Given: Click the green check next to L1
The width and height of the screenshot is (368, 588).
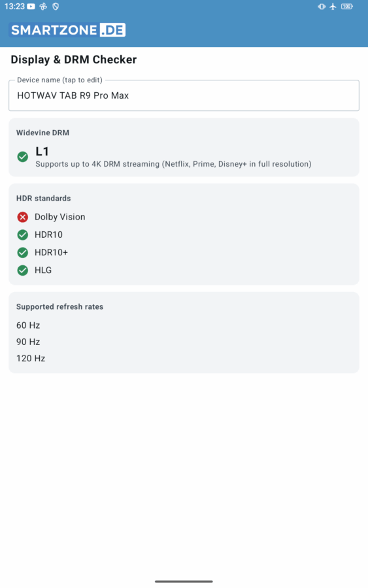Looking at the screenshot, I should tap(22, 157).
